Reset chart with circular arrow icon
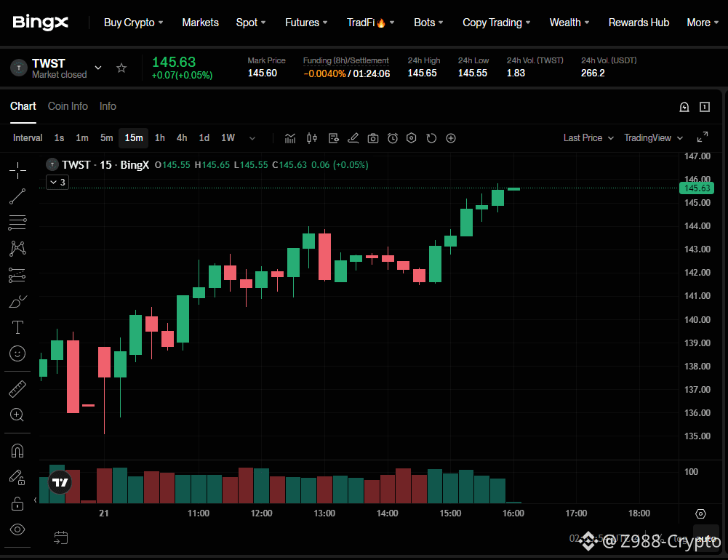 pos(431,138)
